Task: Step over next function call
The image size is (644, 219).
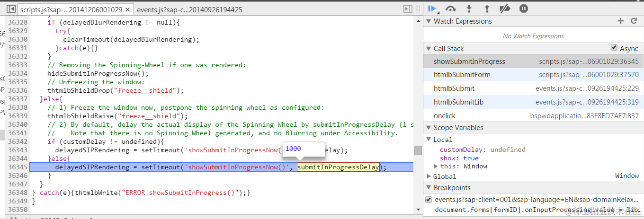Action: coord(451,9)
